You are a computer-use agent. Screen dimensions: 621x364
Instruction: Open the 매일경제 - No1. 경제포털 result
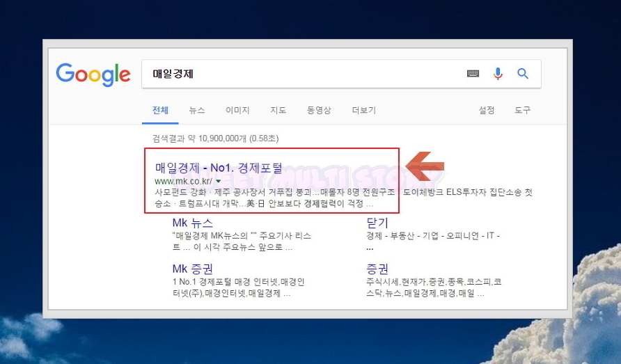(219, 168)
